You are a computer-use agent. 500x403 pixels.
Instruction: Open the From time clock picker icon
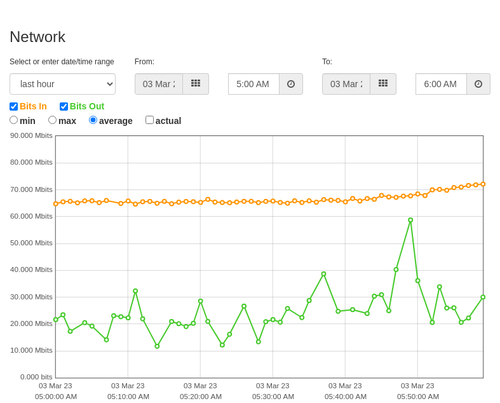coord(291,84)
